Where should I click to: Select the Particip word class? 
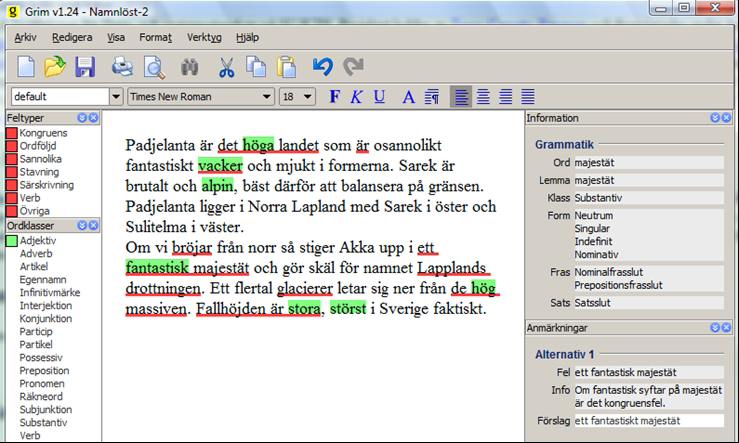coord(36,331)
